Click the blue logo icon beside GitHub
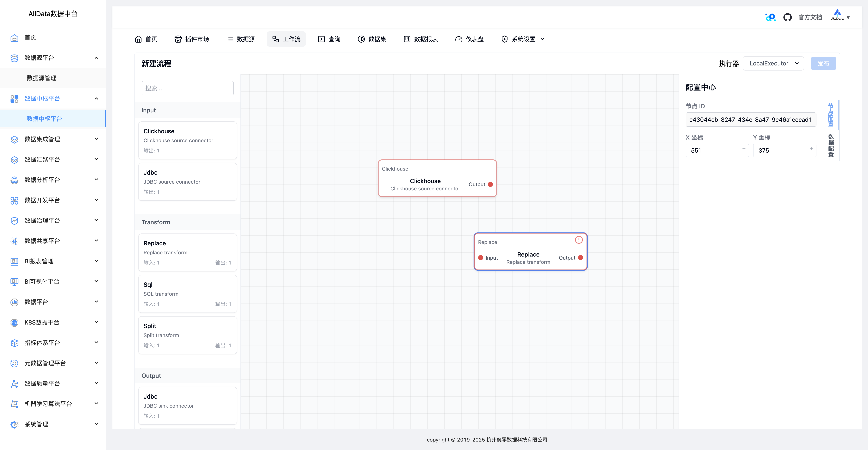 770,17
